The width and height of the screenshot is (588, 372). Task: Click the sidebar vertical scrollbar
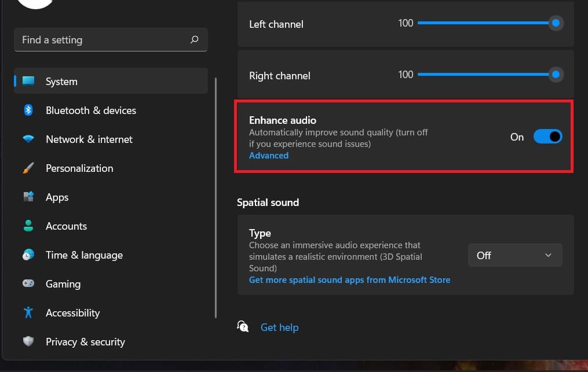tap(216, 198)
